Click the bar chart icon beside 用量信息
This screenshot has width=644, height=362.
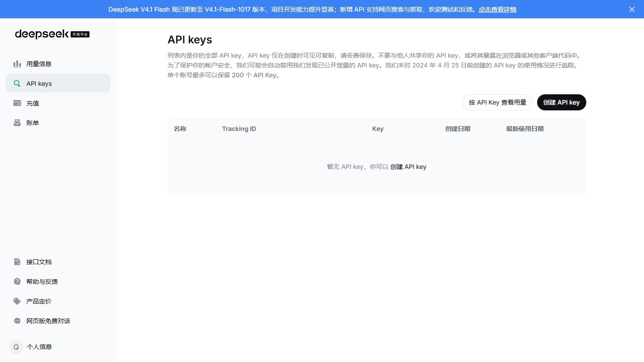coord(17,64)
